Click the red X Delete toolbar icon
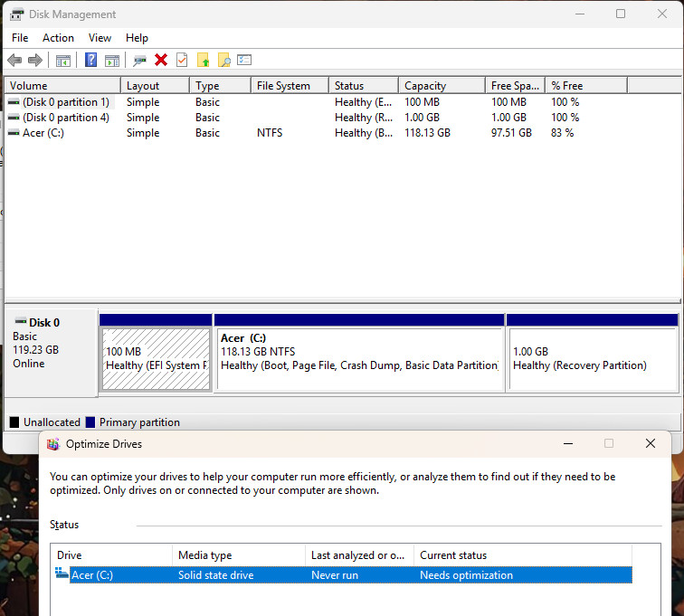This screenshot has width=684, height=616. coord(161,60)
